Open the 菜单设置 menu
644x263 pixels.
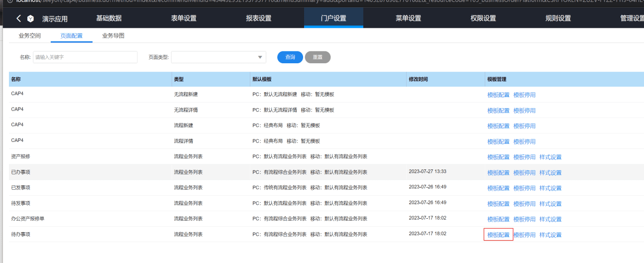click(409, 18)
